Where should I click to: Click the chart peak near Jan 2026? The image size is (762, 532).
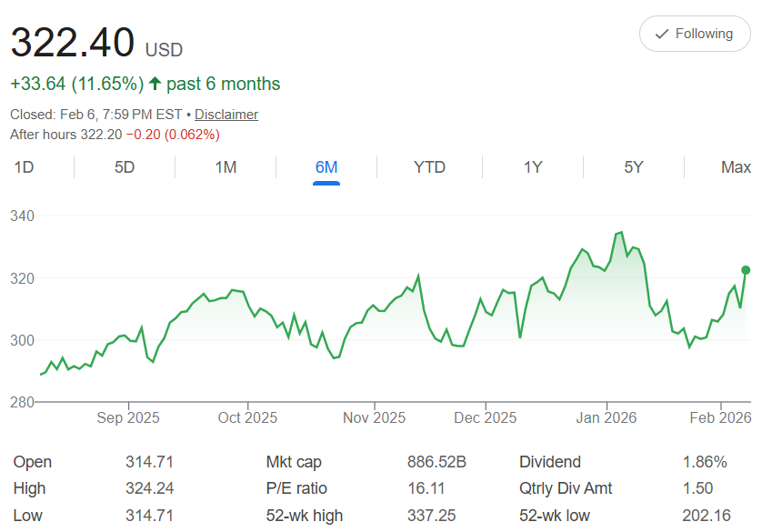coord(620,233)
